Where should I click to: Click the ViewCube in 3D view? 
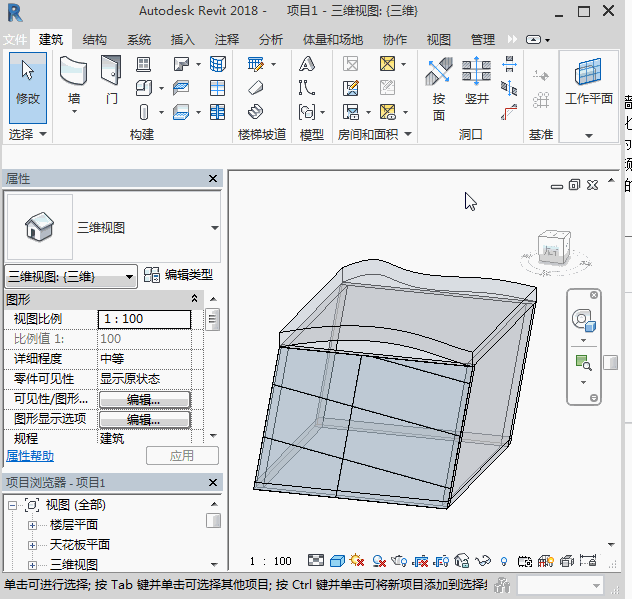click(x=552, y=248)
